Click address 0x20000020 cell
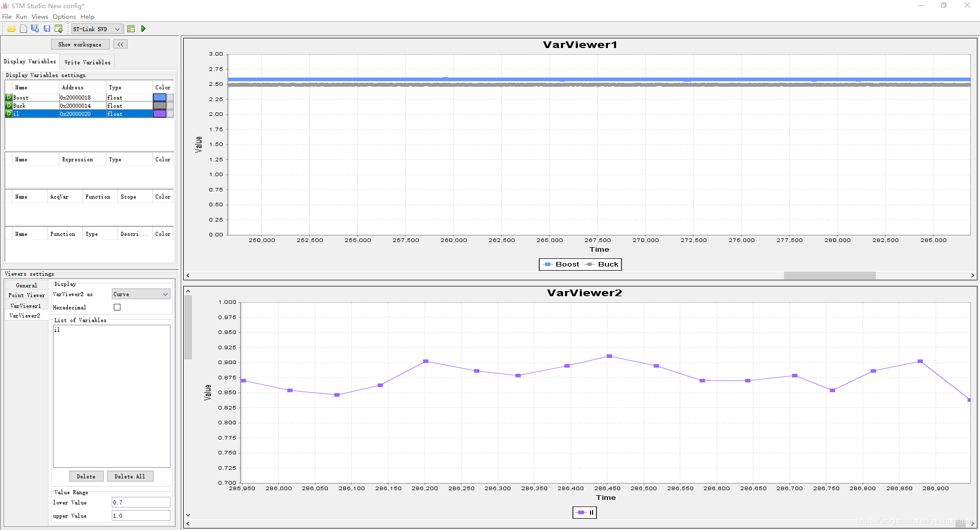The width and height of the screenshot is (980, 530). coord(83,114)
